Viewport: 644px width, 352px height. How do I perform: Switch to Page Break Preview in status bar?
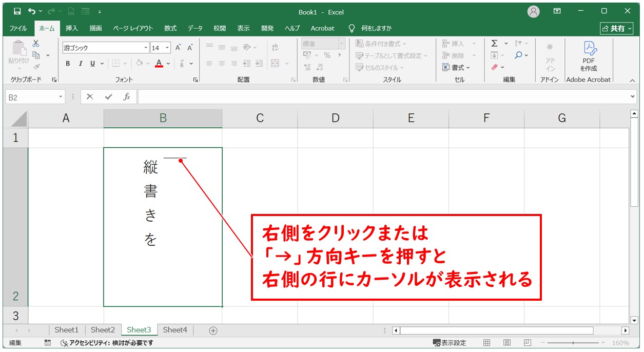click(528, 343)
